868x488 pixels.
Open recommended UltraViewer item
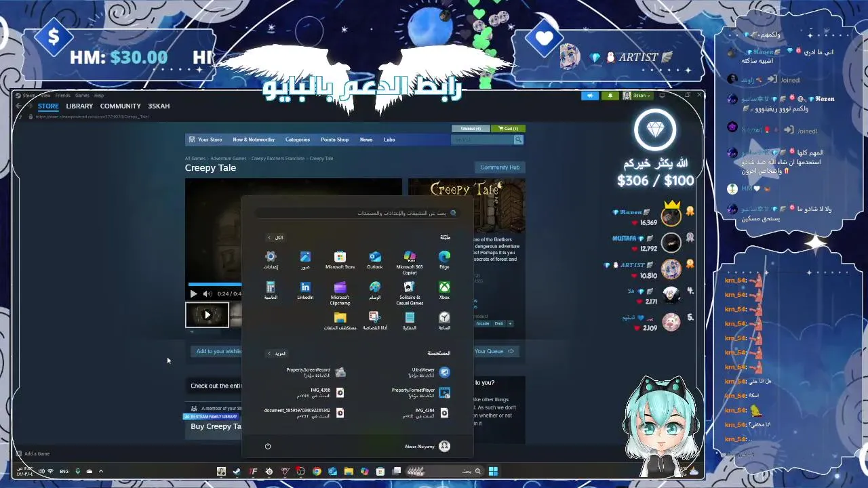[x=429, y=372]
